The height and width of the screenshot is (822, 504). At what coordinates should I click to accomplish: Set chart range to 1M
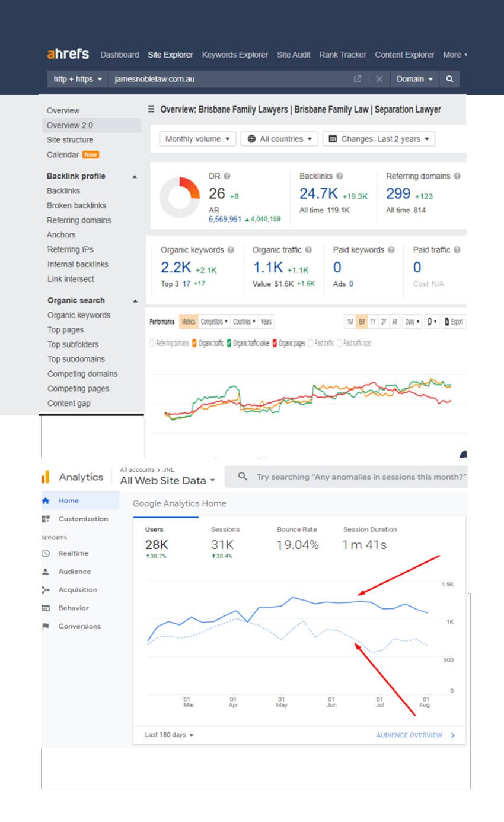coord(350,322)
